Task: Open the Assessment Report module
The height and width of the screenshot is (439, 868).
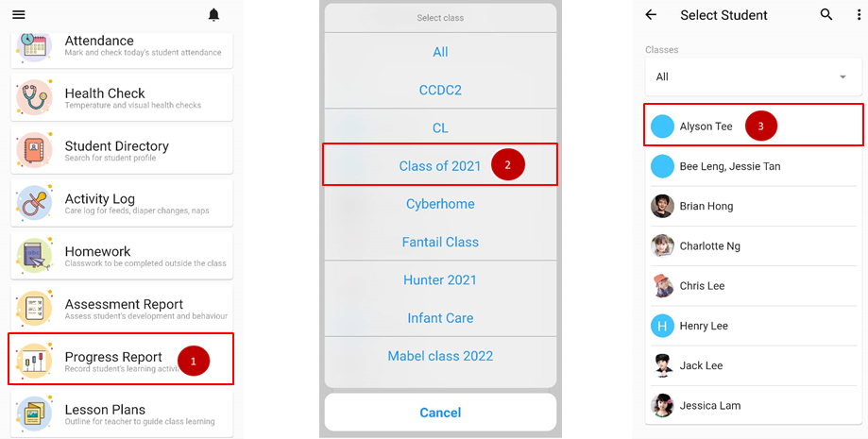Action: (x=123, y=308)
